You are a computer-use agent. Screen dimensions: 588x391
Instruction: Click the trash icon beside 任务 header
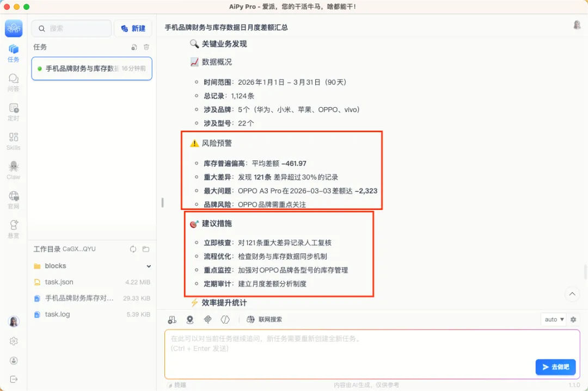coord(146,47)
